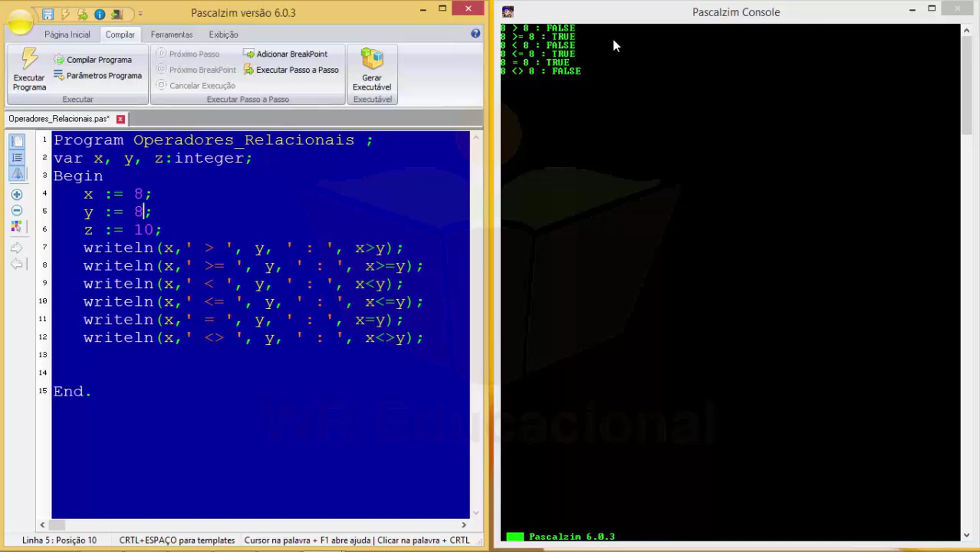Switch to the Ferramentas ribbon tab

coord(171,35)
